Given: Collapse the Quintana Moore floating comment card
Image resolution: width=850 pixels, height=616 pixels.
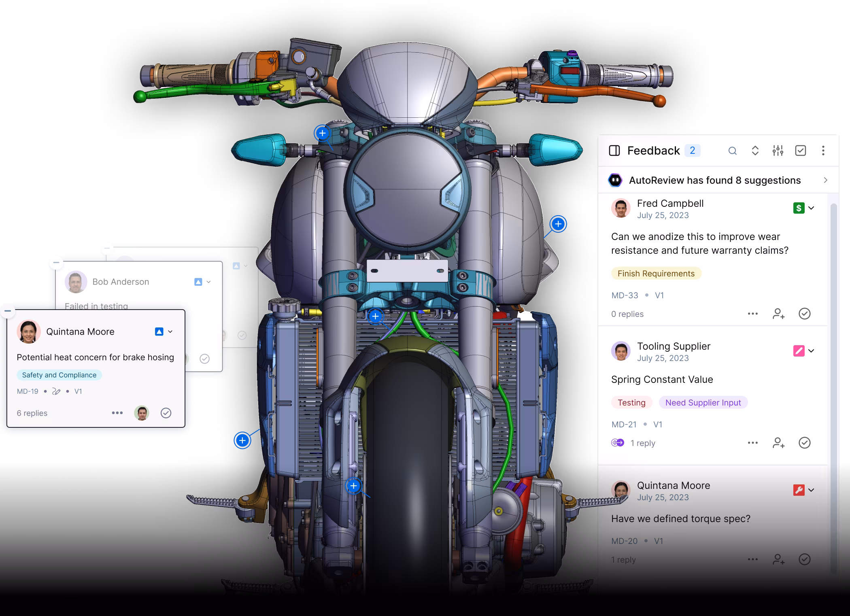Looking at the screenshot, I should point(8,311).
